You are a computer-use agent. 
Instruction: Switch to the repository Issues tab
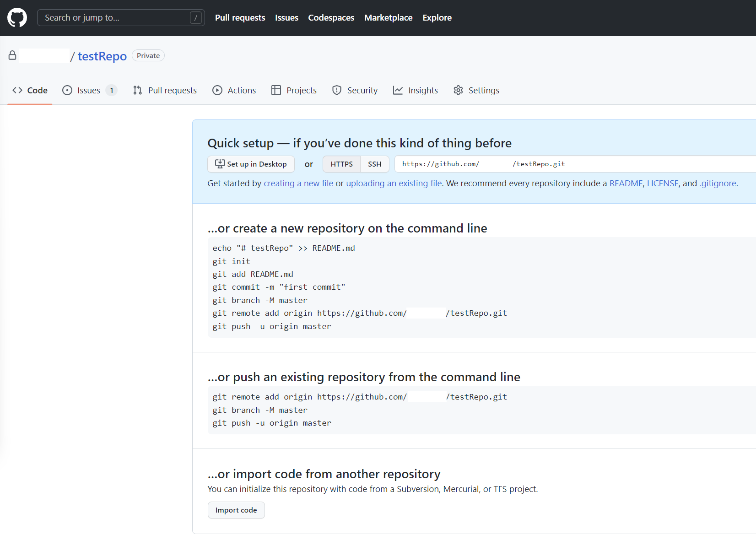coord(90,90)
